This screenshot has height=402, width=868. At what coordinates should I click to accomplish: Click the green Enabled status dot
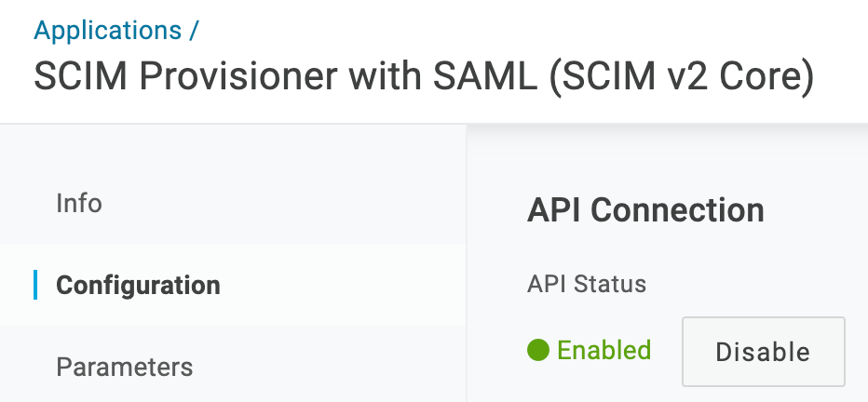tap(537, 350)
